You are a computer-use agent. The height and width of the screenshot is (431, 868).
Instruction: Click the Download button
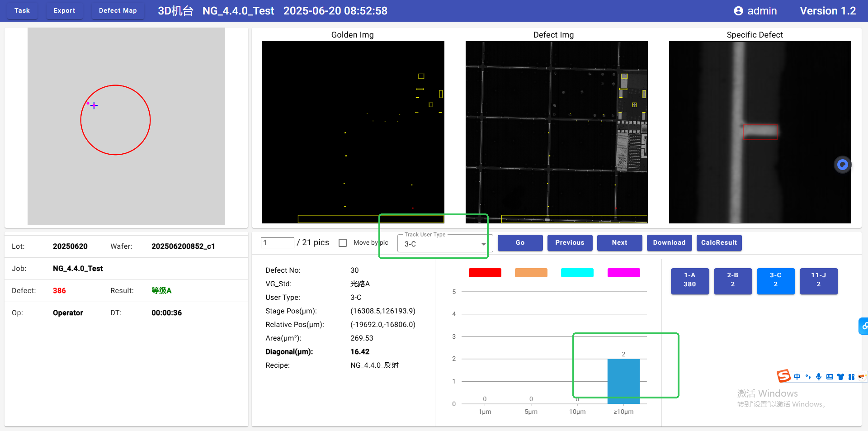(669, 242)
